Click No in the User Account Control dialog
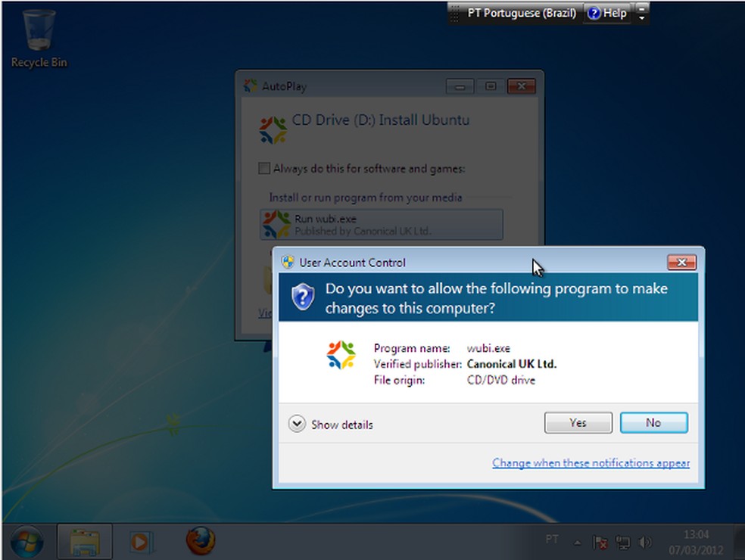745x560 pixels. point(654,423)
